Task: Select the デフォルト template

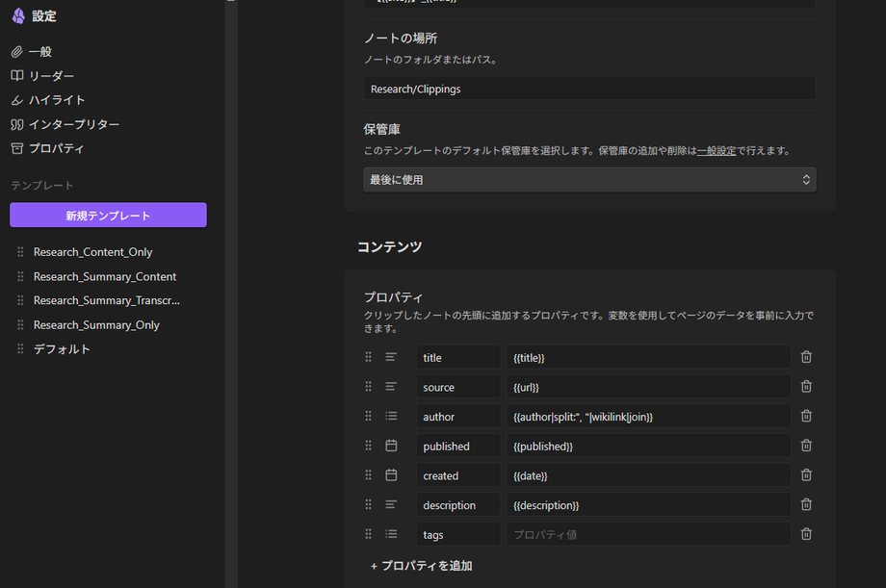Action: pyautogui.click(x=62, y=349)
